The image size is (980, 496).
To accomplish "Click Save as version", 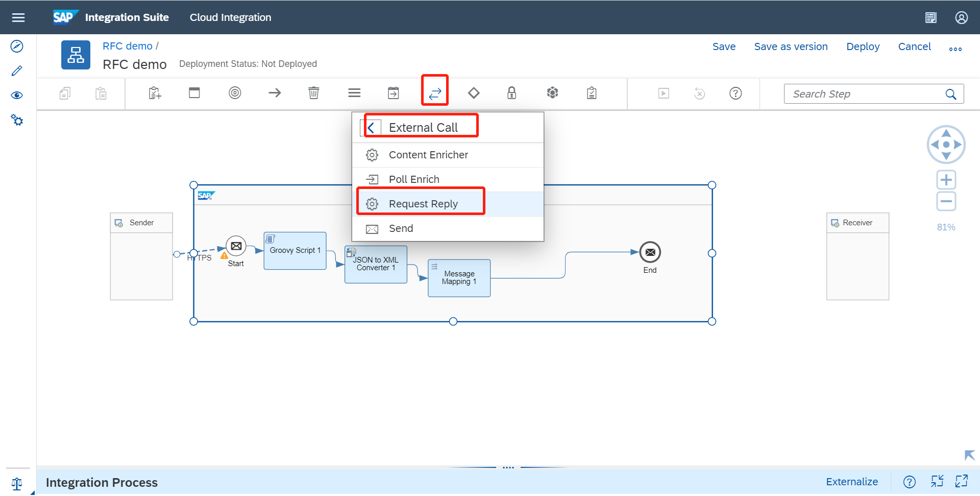I will [x=791, y=46].
